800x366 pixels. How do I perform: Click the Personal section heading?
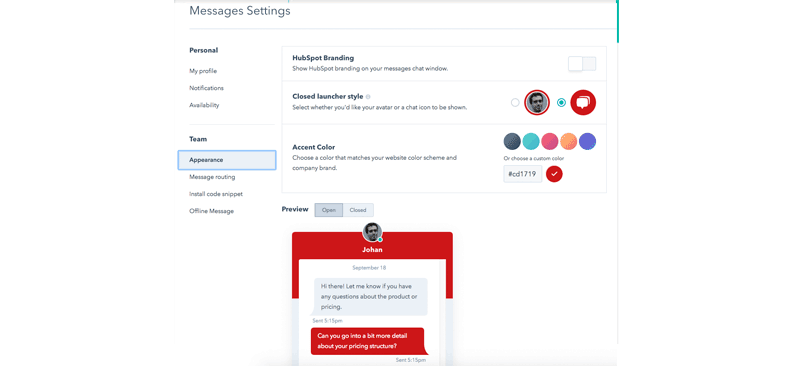[x=204, y=51]
